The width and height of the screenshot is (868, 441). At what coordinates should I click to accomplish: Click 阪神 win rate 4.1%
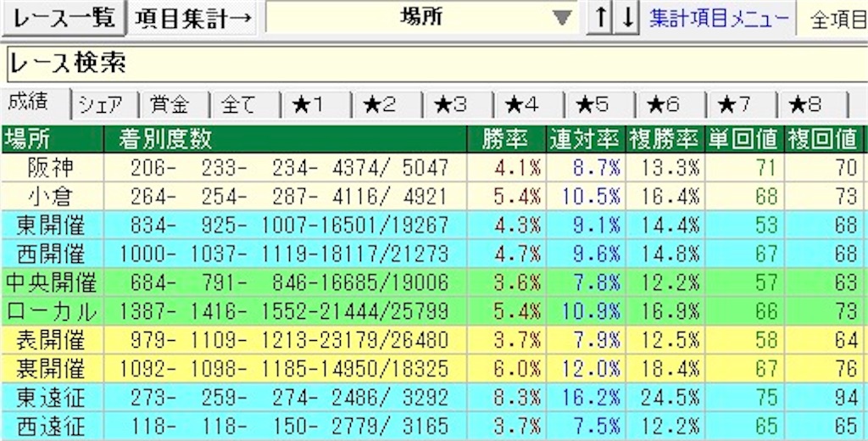coord(520,168)
